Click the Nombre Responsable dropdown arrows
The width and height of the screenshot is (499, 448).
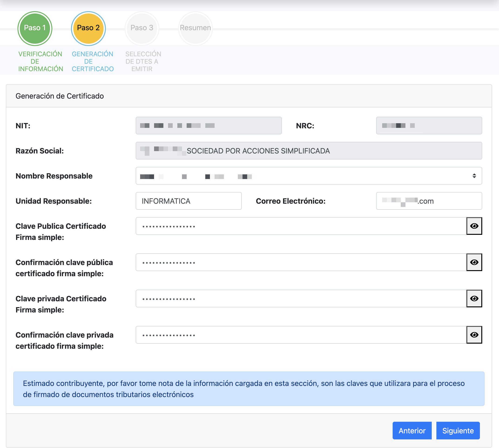point(474,176)
